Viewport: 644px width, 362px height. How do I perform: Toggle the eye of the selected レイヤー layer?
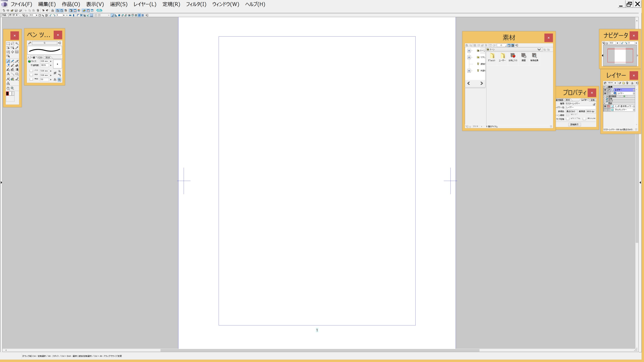click(605, 90)
